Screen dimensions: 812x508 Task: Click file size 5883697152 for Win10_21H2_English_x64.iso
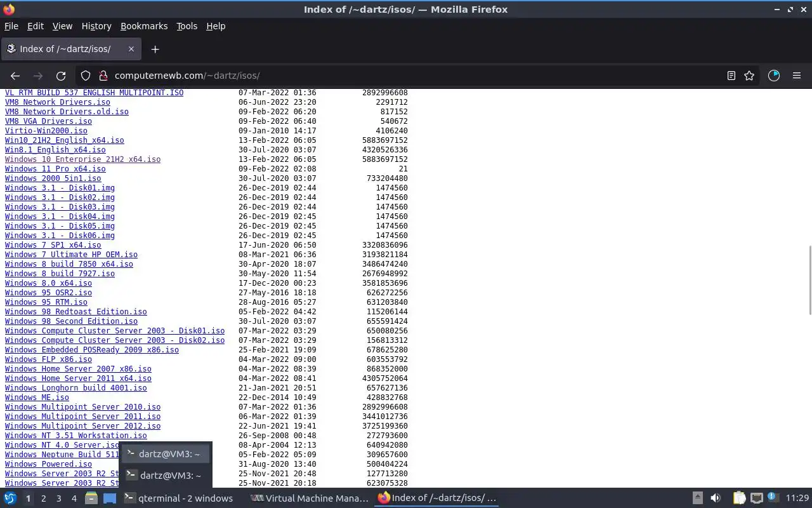pyautogui.click(x=384, y=140)
